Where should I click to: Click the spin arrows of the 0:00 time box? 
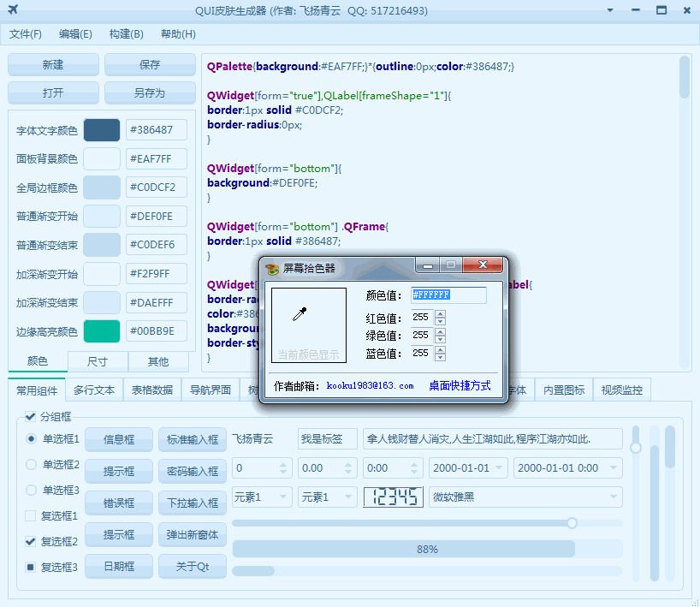(x=414, y=467)
